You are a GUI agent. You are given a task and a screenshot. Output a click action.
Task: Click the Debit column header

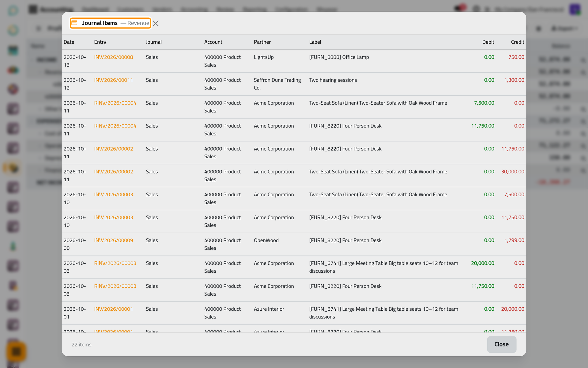(488, 42)
